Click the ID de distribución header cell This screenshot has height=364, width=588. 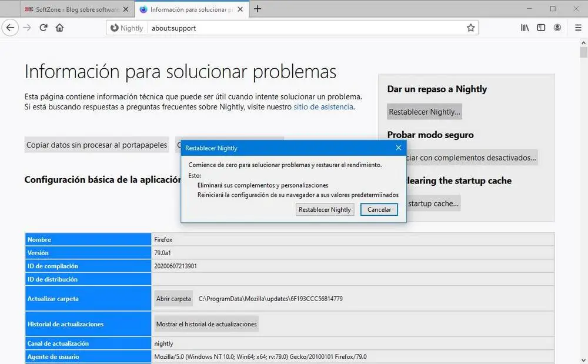coord(88,279)
